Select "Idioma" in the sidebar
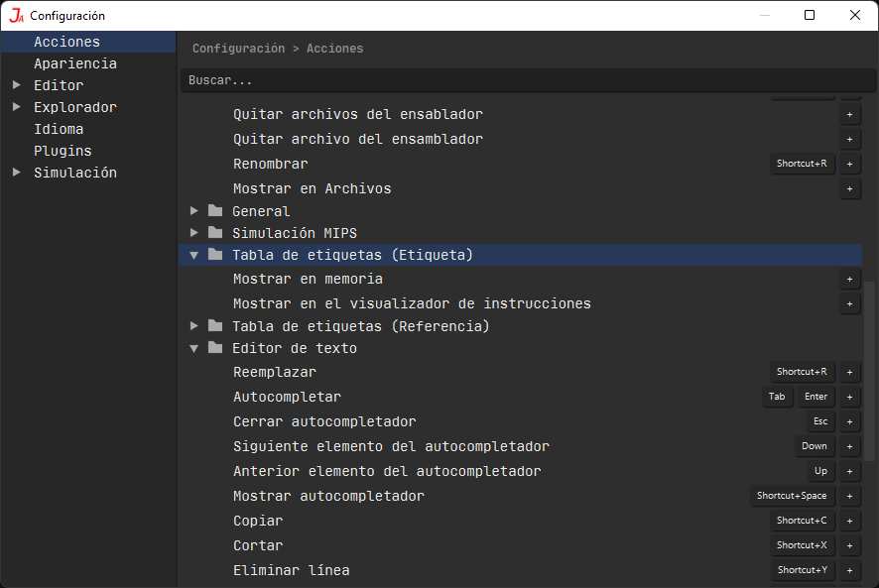879x588 pixels. [x=59, y=129]
